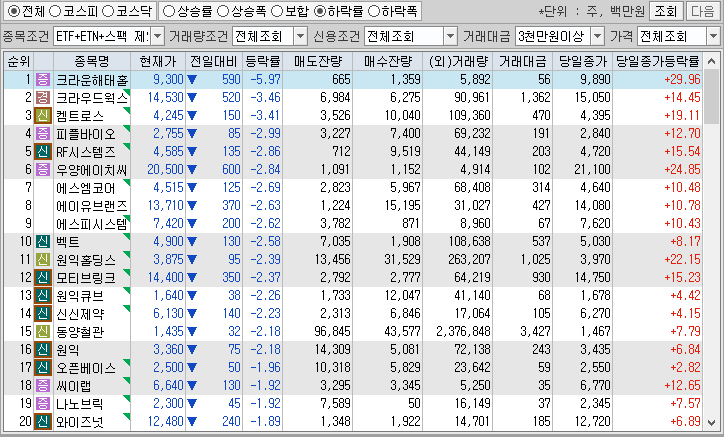Image resolution: width=724 pixels, height=437 pixels.
Task: Click the green corner marker on 켐트로스
Action: 127,110
